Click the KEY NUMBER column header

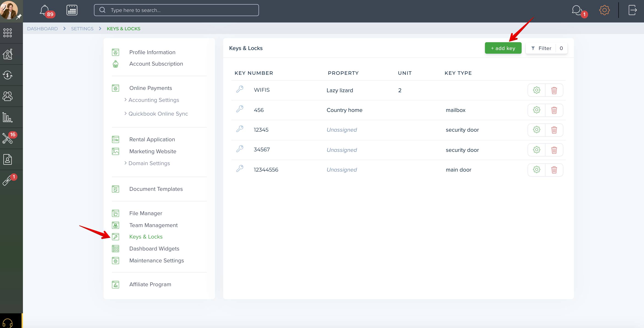click(x=254, y=73)
